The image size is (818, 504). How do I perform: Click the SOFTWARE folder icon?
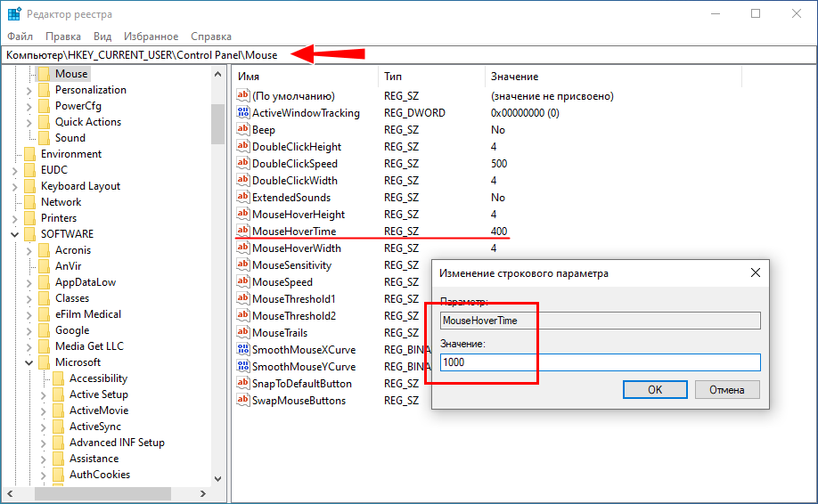(29, 234)
